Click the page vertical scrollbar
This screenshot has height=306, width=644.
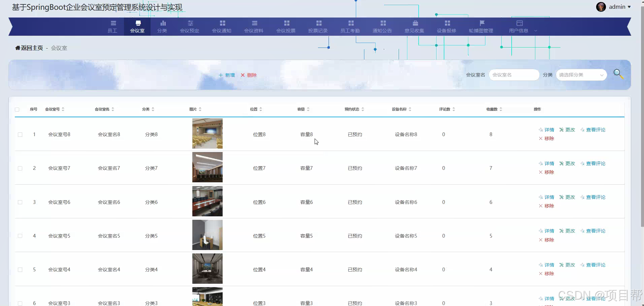tap(642, 116)
